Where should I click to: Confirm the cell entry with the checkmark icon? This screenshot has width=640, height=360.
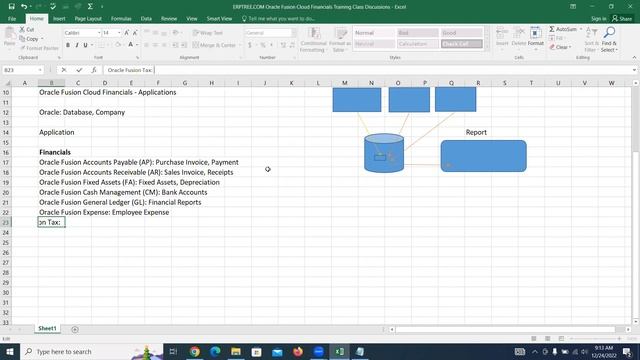tap(79, 70)
